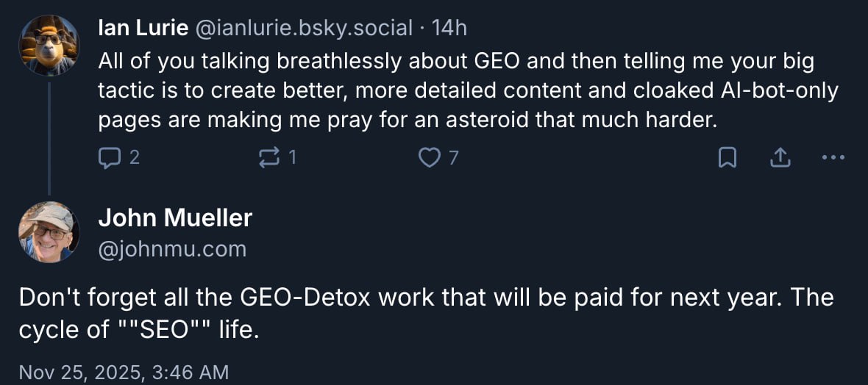This screenshot has width=868, height=385.
Task: Open the three-dot more options menu
Action: point(833,157)
